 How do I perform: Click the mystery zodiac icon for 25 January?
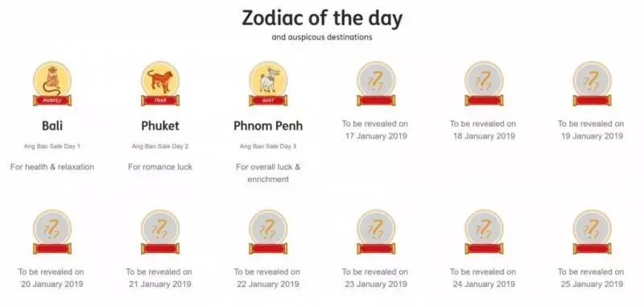(592, 232)
